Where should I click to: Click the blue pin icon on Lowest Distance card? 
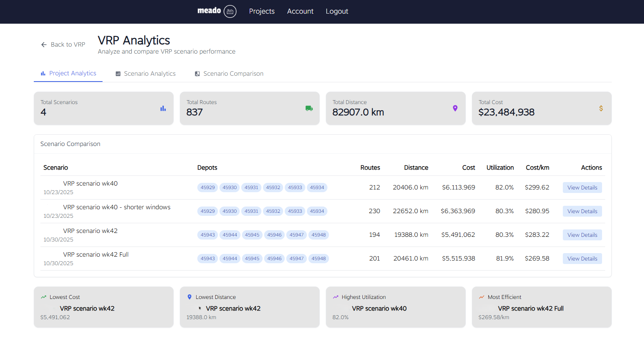(189, 297)
